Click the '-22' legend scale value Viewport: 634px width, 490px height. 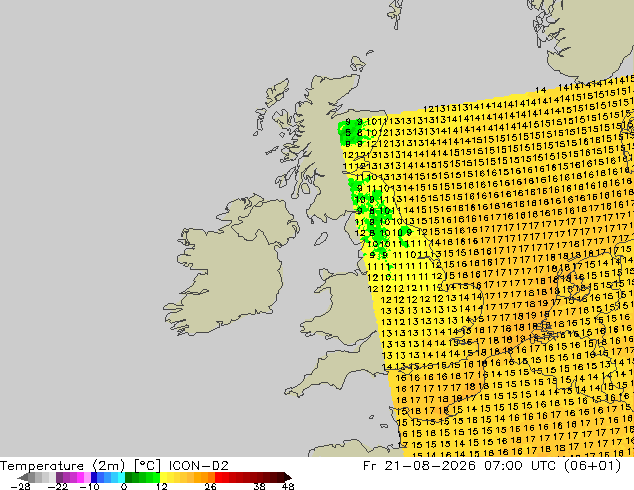point(58,486)
